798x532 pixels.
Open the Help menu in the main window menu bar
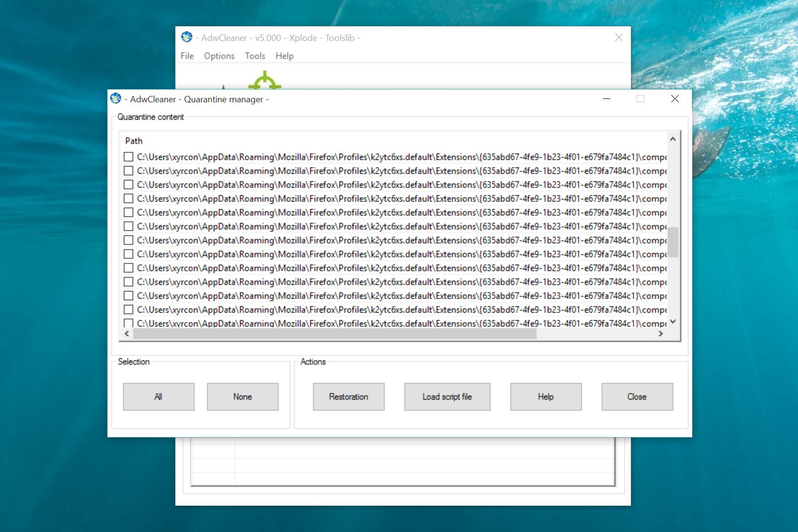pyautogui.click(x=285, y=56)
